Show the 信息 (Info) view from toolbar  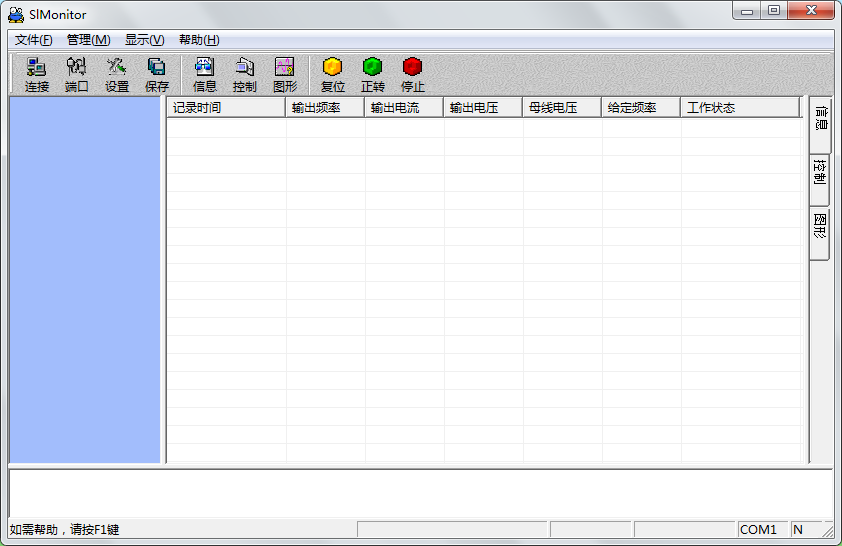tap(205, 75)
